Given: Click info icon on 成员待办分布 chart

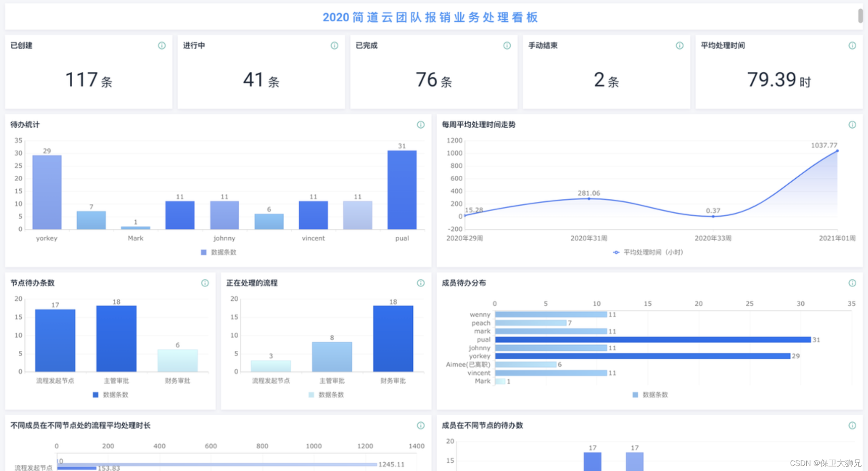Looking at the screenshot, I should click(x=852, y=283).
